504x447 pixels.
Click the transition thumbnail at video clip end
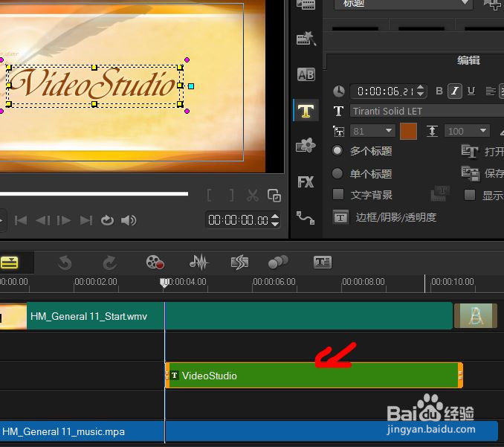point(476,316)
